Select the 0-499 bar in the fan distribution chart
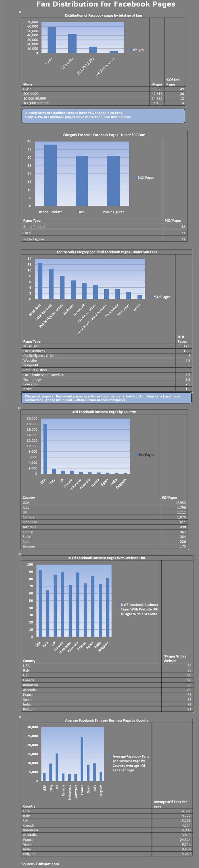Screen dimensions: 199x868 coord(52,40)
